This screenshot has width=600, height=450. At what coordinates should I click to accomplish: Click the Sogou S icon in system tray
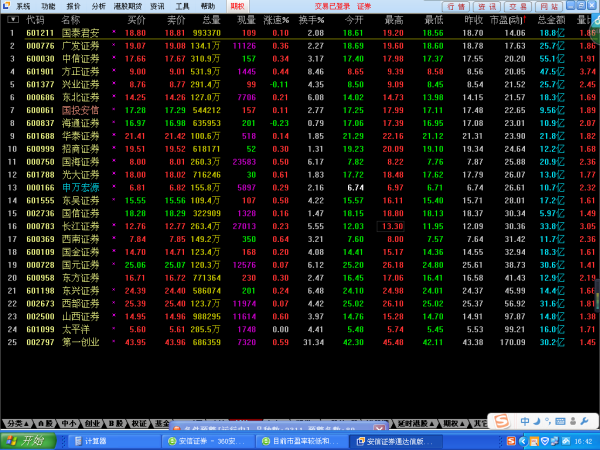point(511,442)
